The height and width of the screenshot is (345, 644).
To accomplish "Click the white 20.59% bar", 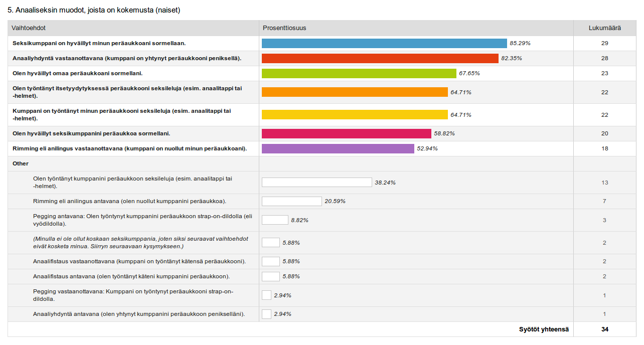I will click(x=291, y=201).
